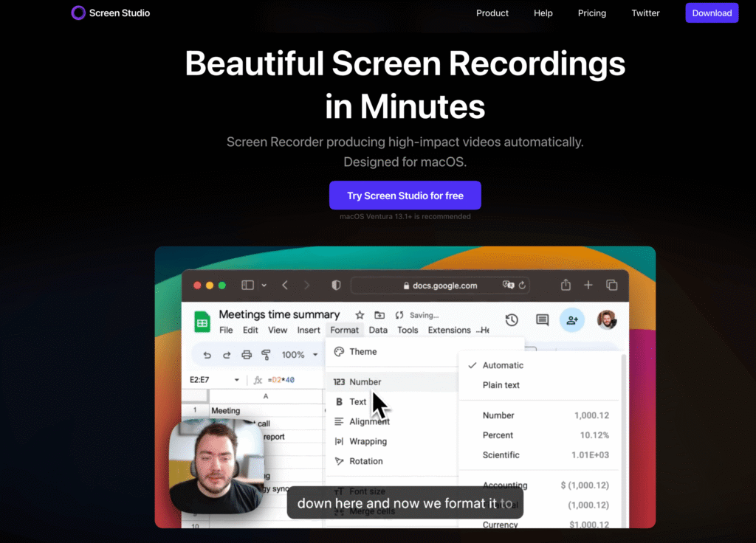Click the tab overview icon
The image size is (756, 543).
612,286
